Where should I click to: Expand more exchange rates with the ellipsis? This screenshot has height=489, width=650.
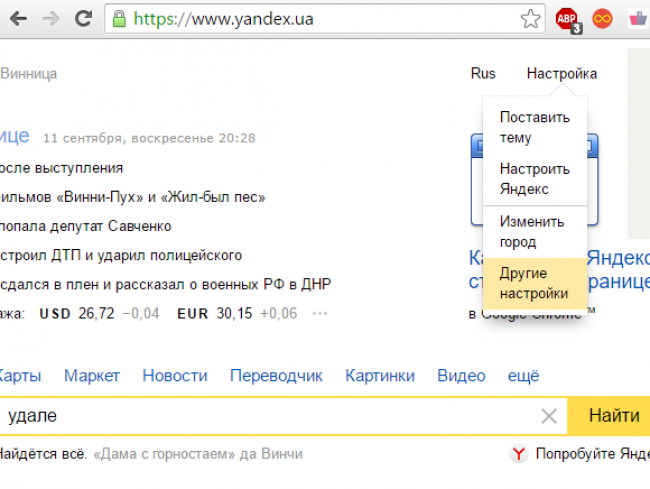coord(320,314)
